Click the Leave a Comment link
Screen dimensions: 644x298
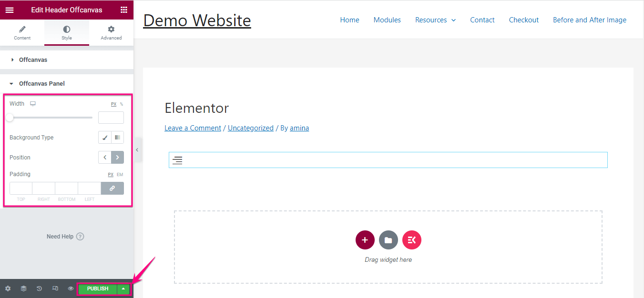click(193, 128)
